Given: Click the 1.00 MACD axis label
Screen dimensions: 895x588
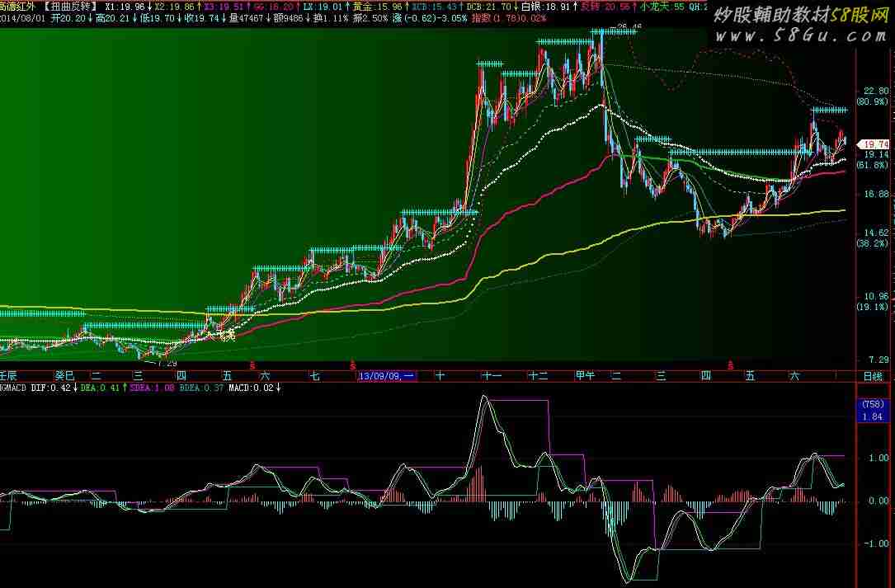Looking at the screenshot, I should (x=879, y=459).
